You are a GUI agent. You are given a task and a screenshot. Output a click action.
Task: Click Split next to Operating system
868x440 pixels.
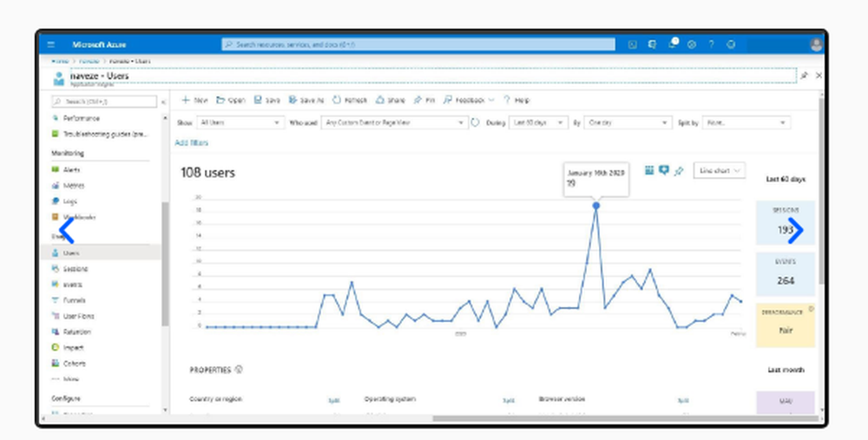point(508,400)
